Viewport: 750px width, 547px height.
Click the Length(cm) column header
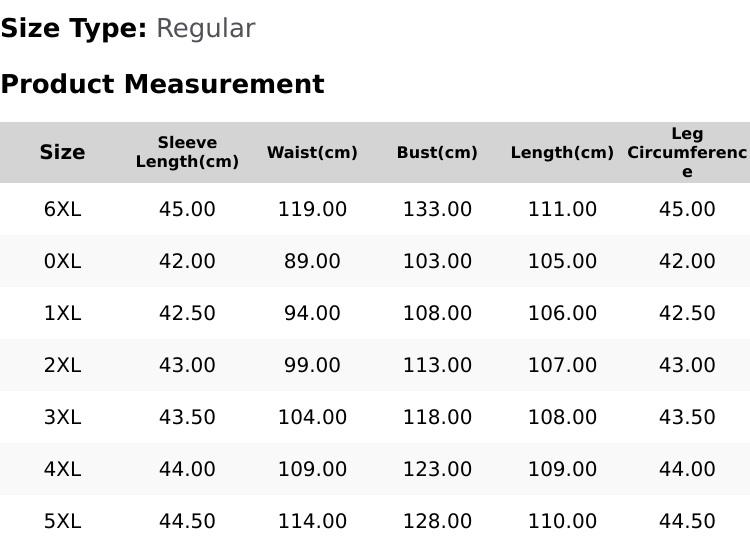point(562,153)
